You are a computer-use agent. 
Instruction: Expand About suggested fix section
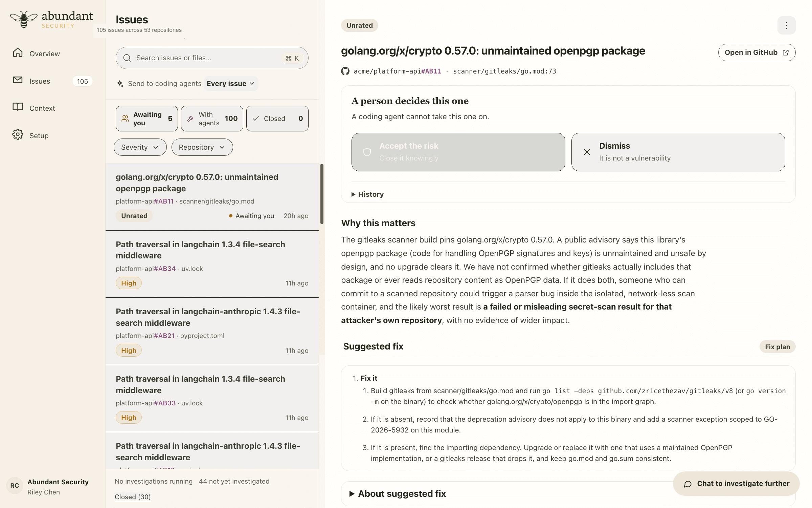[x=398, y=494]
